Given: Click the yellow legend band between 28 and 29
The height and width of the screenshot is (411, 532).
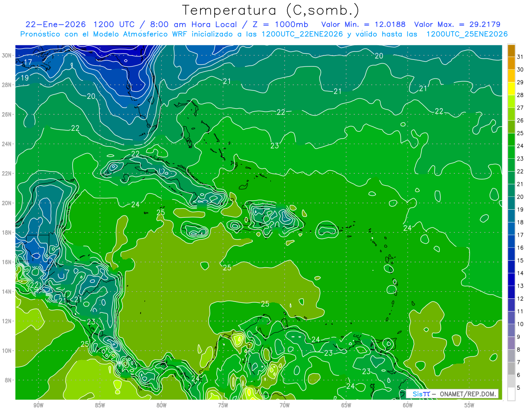Looking at the screenshot, I should [x=511, y=89].
